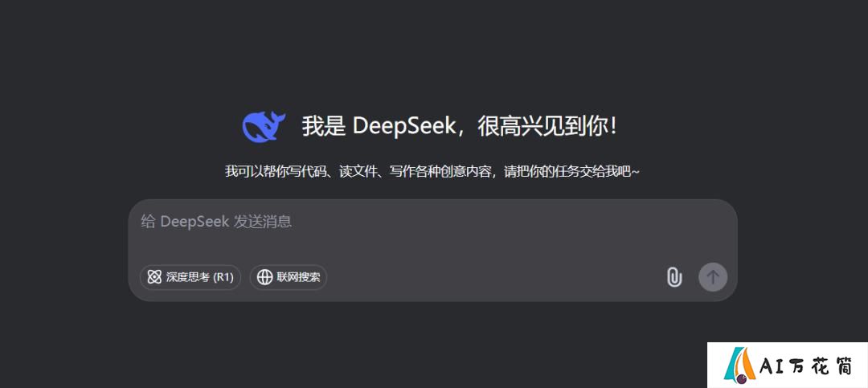Toggle the 深度思考 (R1) mode
This screenshot has height=388, width=868.
point(190,277)
